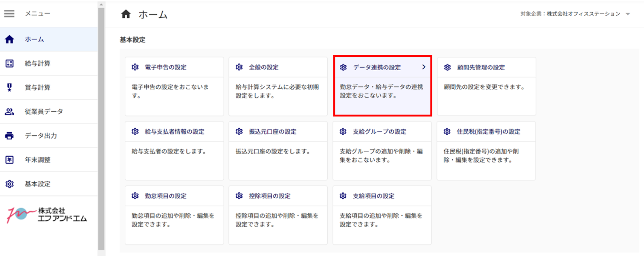
Task: Click the home icon in the sidebar
Action: 9,39
